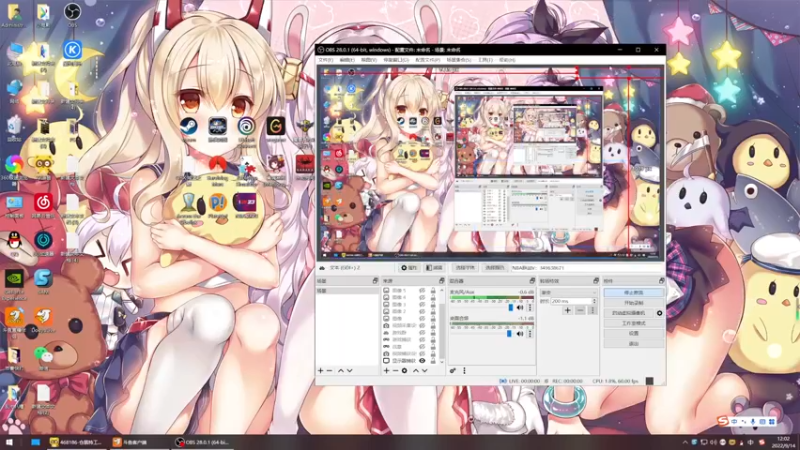Open audio mixer three-dot menu at bottom
Viewport: 800px width, 450px height.
(464, 370)
